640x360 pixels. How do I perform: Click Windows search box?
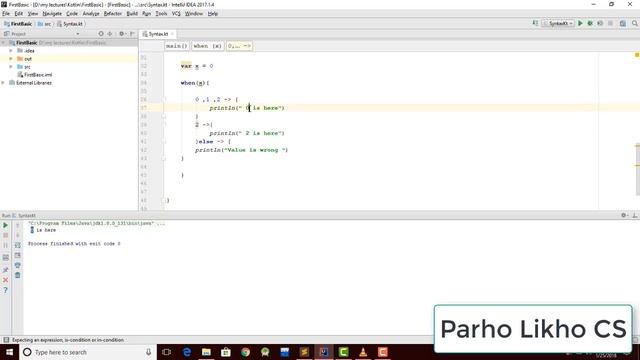click(x=87, y=352)
